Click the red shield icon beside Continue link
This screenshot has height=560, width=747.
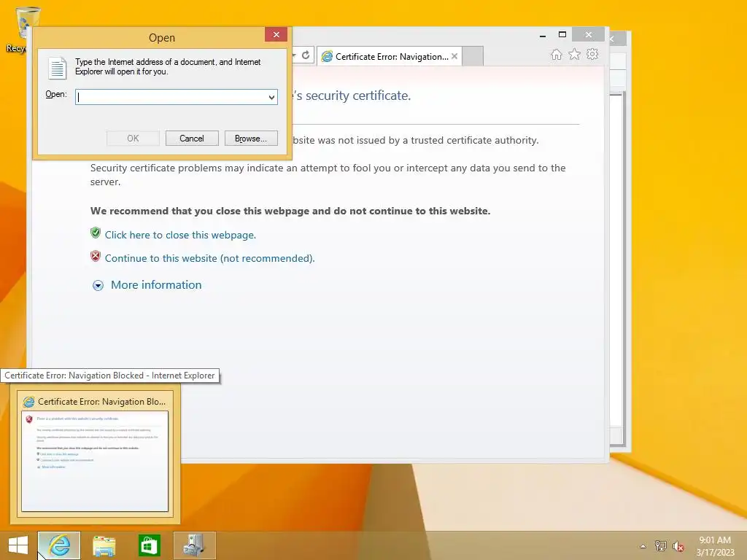[96, 256]
